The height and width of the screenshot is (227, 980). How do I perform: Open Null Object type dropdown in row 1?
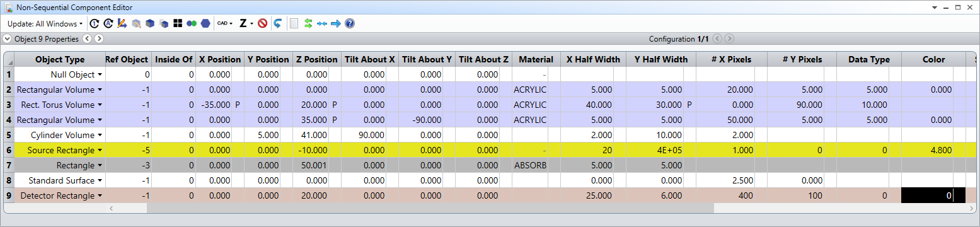pos(100,74)
